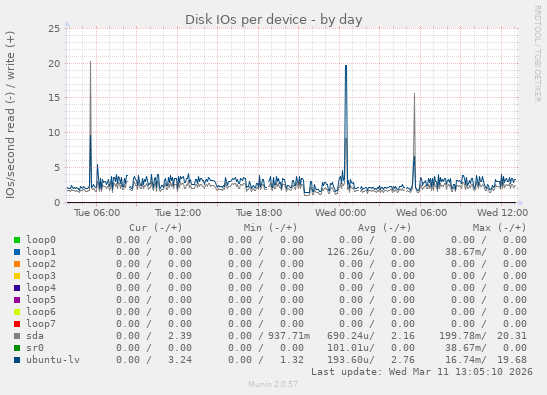547x395 pixels.
Task: Click the Wed 06:00 axis label
Action: 421,213
